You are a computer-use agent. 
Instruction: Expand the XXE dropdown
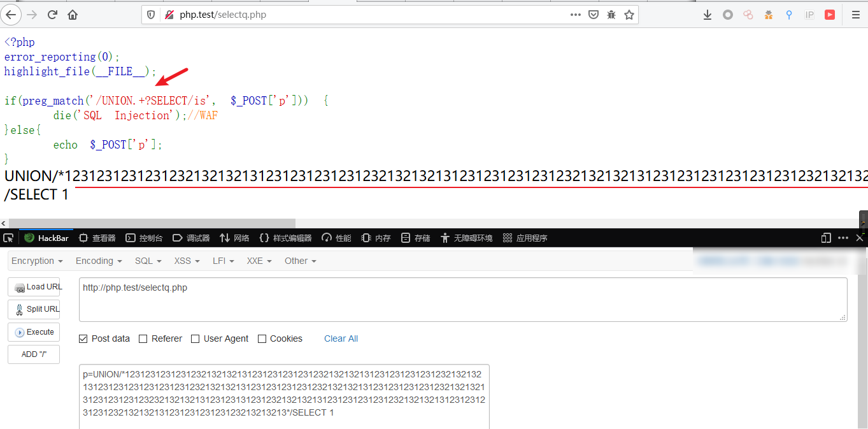tap(259, 261)
